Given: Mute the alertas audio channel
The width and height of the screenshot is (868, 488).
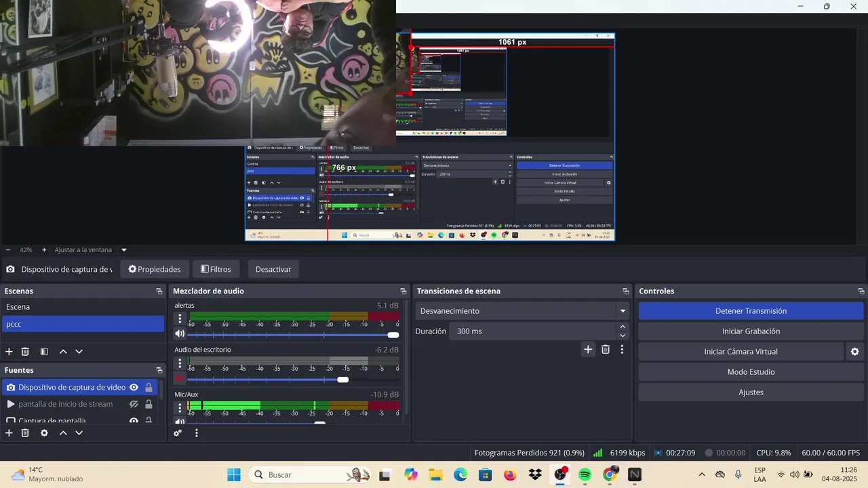Looking at the screenshot, I should (x=180, y=333).
